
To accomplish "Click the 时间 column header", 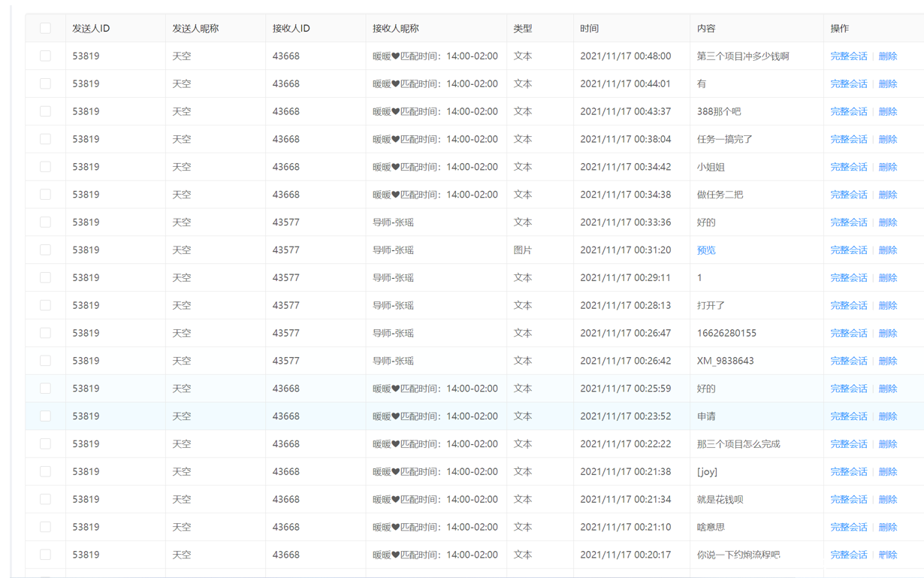I will pos(590,29).
